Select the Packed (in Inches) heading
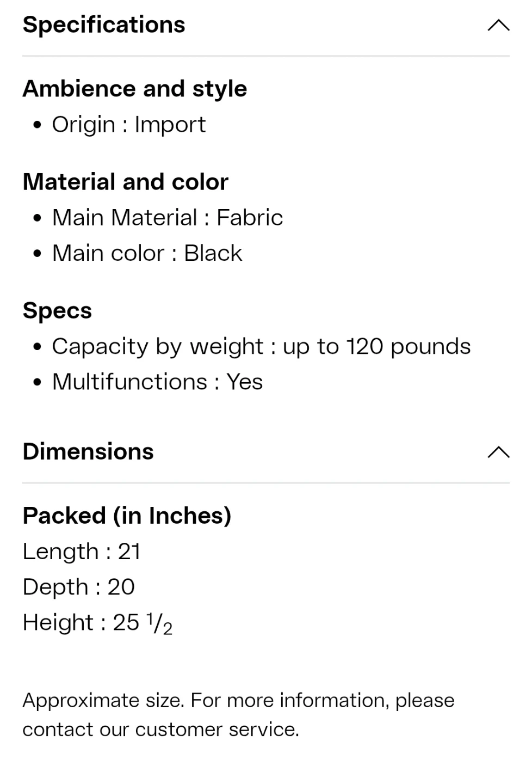Screen dimensions: 532x784 [x=127, y=516]
